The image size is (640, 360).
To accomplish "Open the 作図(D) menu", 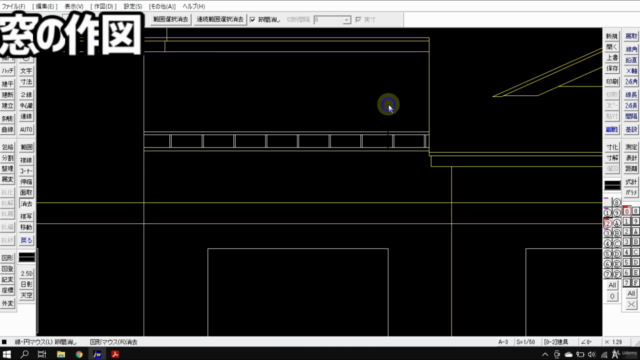I will tap(103, 7).
